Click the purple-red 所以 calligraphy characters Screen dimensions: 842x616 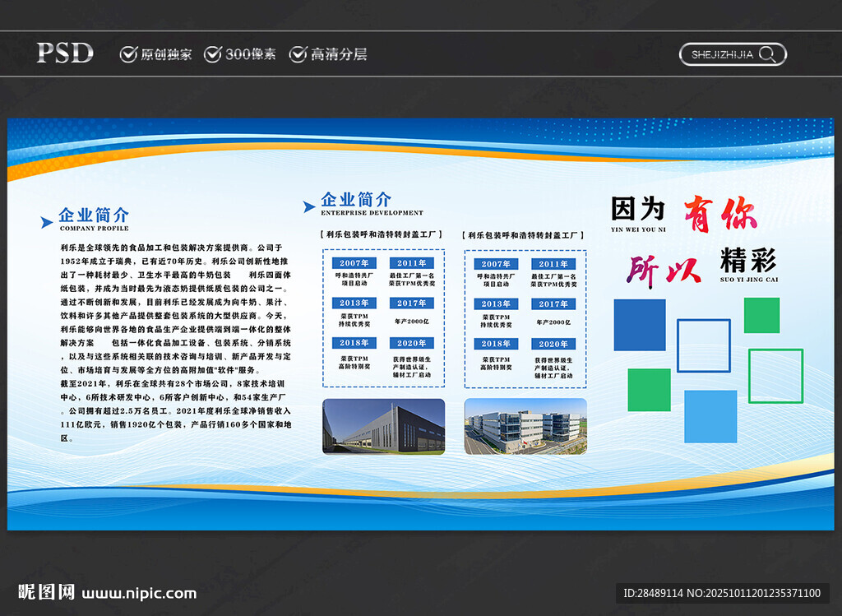click(x=664, y=271)
